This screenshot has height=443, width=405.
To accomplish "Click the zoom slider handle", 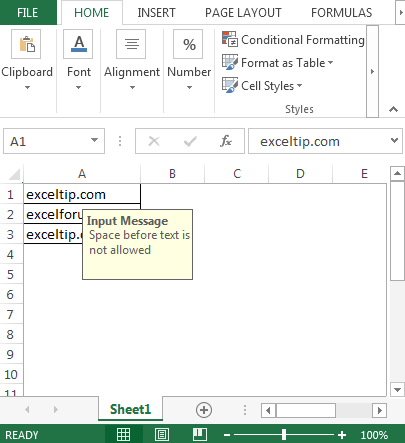I will 284,435.
